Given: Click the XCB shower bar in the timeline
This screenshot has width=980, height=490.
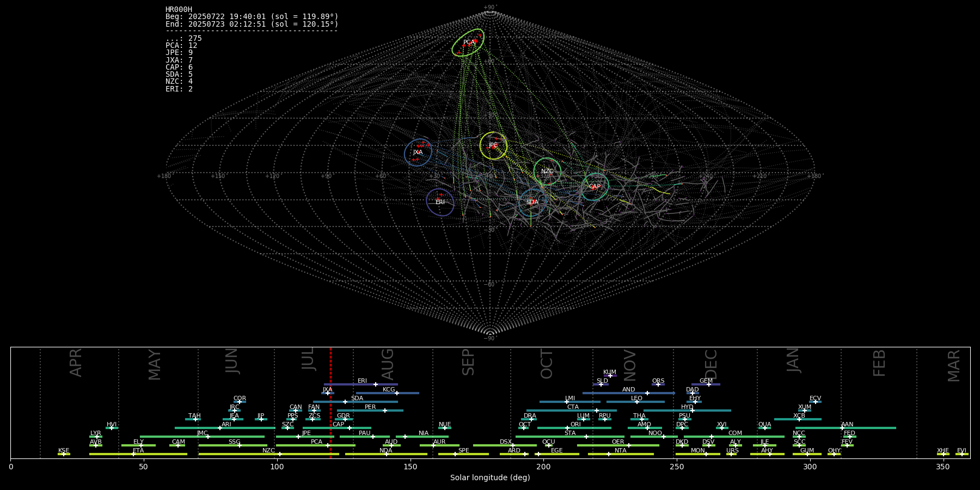Looking at the screenshot, I should 798,419.
